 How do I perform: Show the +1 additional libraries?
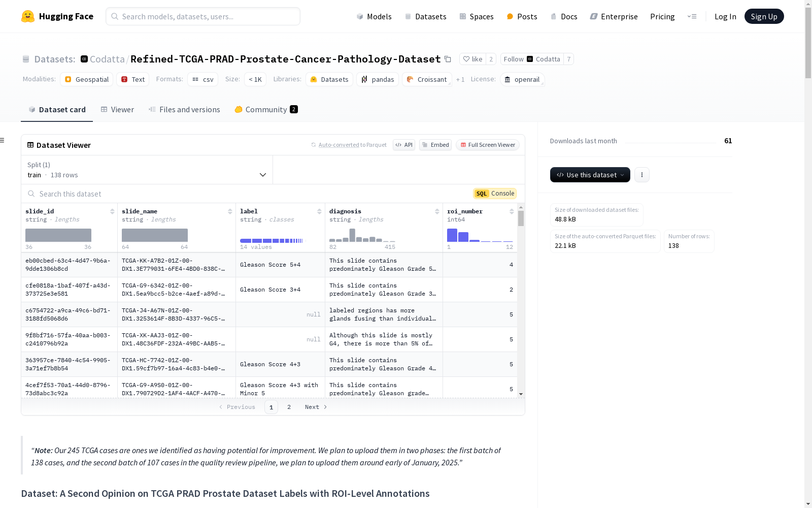point(460,79)
